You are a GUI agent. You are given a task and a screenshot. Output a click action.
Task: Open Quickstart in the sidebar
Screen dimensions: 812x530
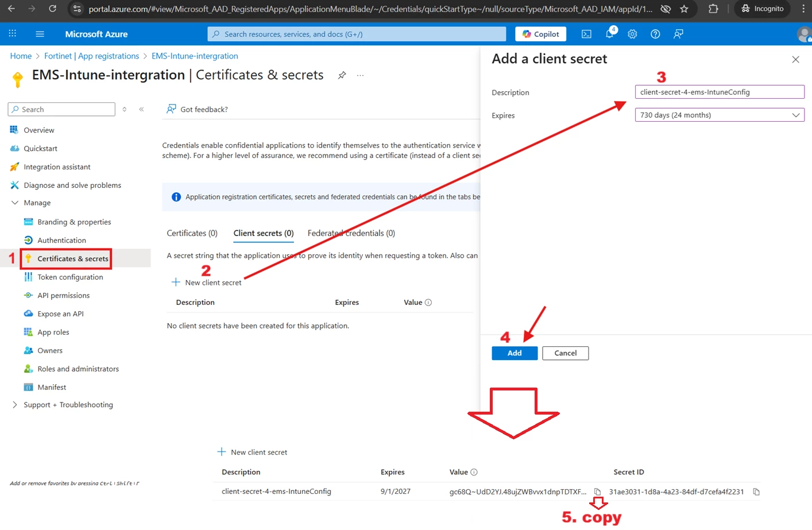tap(40, 149)
